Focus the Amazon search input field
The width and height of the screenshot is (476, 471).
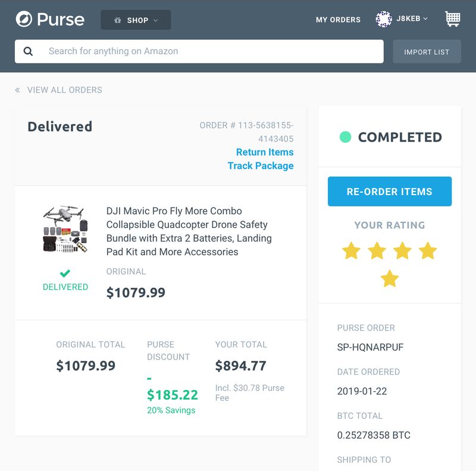point(199,51)
